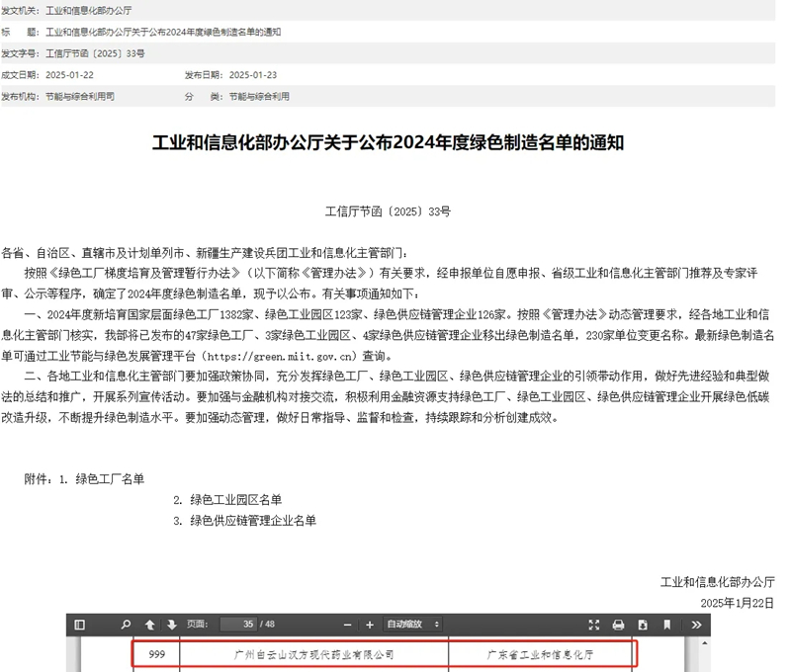Select the row 999 company name cell
The image size is (791, 672).
click(x=314, y=654)
